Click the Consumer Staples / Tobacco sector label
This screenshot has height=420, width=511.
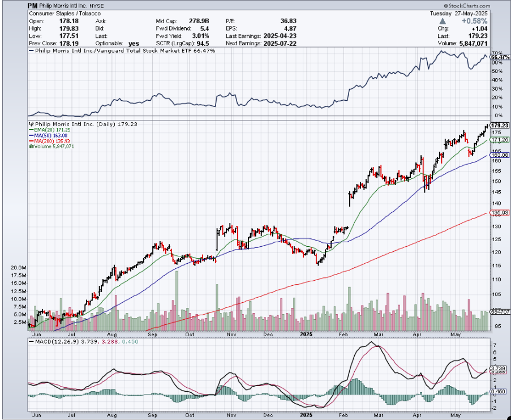coord(65,14)
